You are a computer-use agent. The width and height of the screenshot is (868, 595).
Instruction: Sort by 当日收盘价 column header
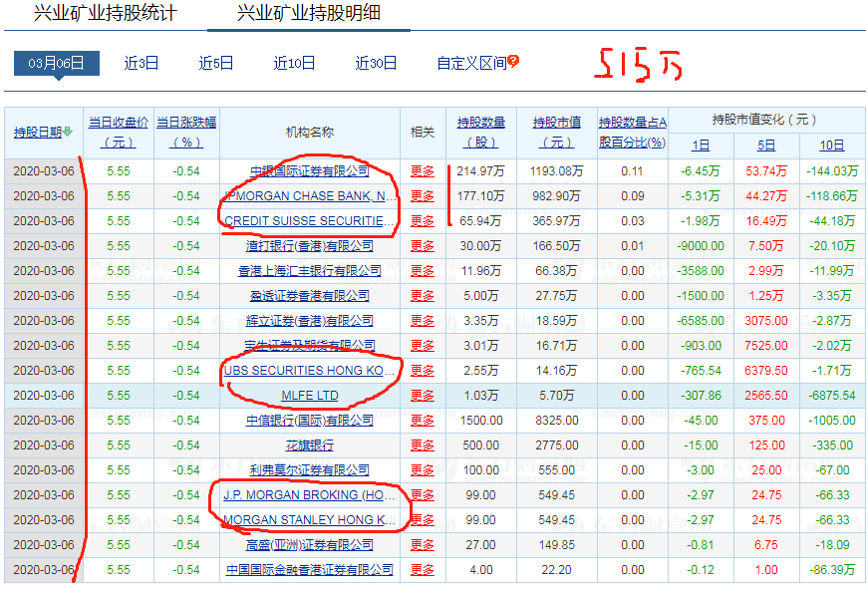pos(119,133)
